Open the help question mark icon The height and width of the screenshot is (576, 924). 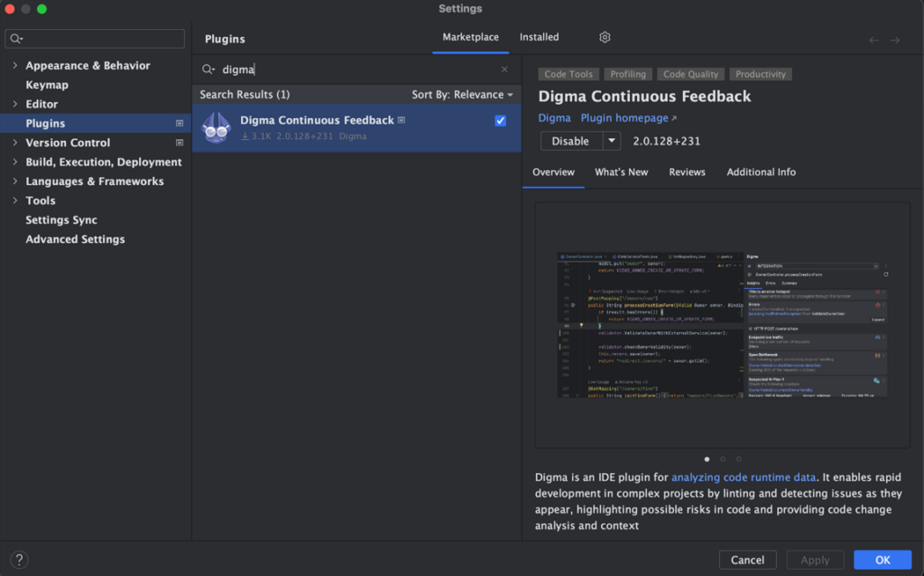(x=20, y=559)
